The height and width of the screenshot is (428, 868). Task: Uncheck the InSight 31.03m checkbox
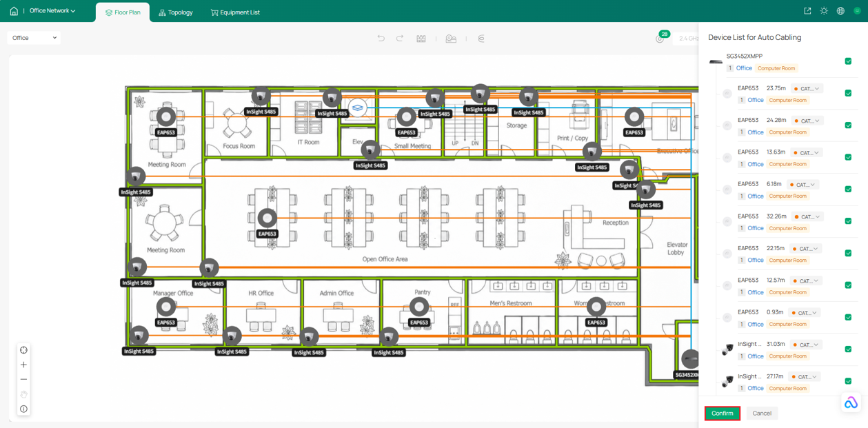pos(848,349)
